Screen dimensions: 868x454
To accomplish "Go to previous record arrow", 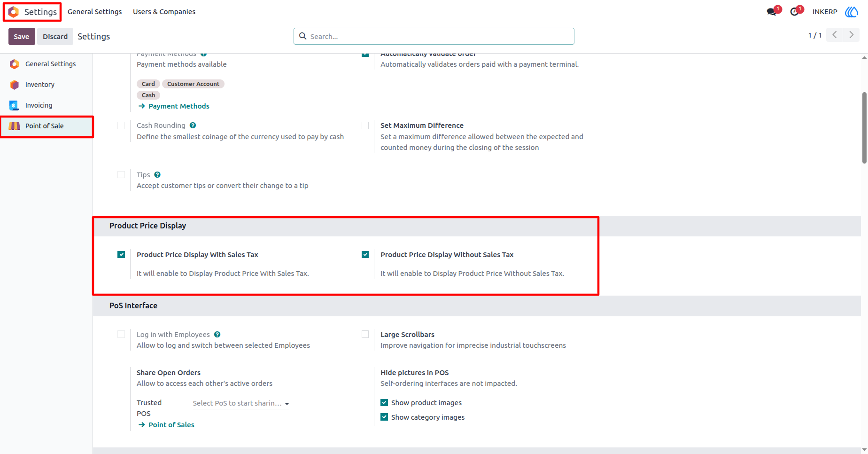I will (x=835, y=35).
